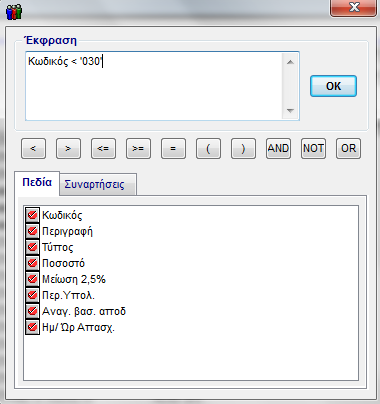Click the less-than operator button
This screenshot has width=380, height=404.
33,148
